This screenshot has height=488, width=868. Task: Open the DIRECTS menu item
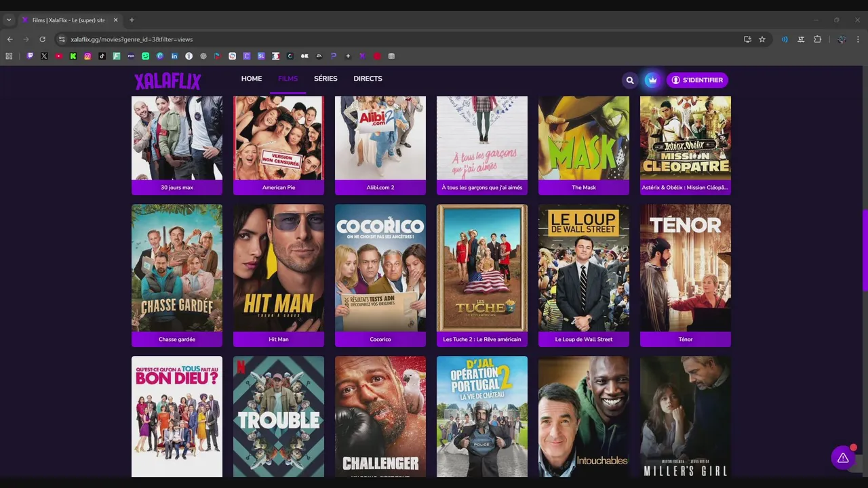368,79
